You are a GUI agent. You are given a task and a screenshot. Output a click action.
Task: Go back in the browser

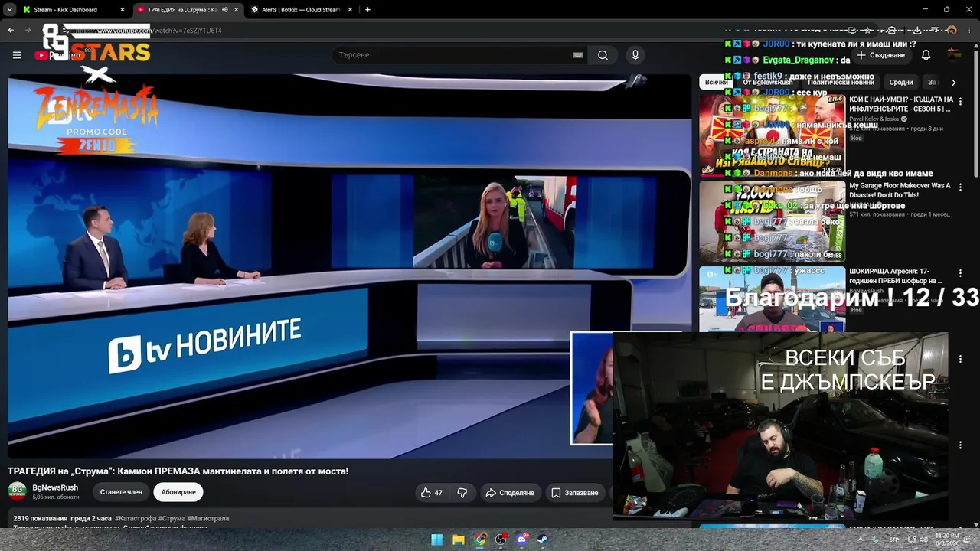click(11, 31)
